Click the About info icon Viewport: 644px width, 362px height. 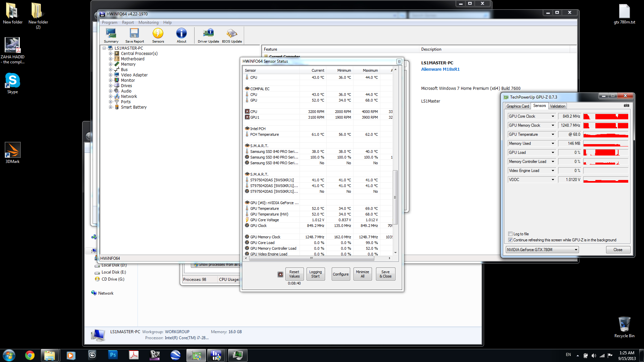coord(181,36)
